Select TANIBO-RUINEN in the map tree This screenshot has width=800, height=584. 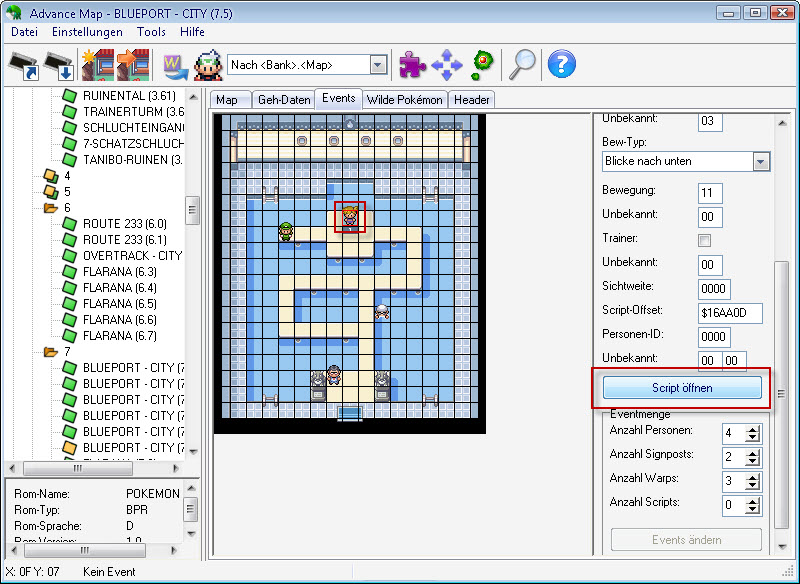point(132,160)
